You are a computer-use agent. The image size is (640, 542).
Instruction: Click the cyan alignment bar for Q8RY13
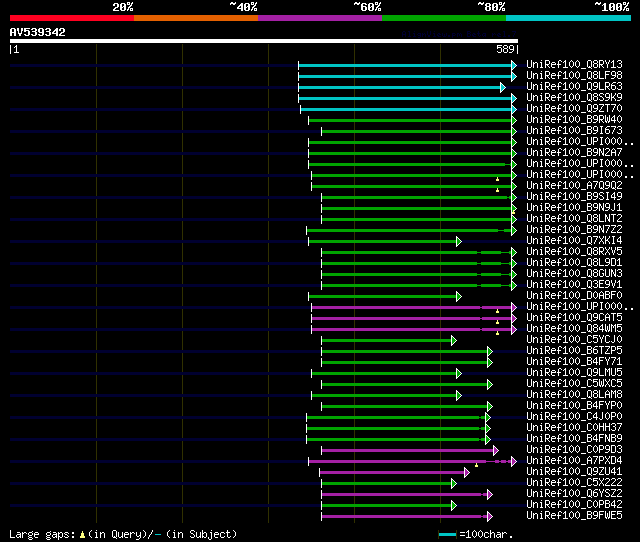point(405,65)
